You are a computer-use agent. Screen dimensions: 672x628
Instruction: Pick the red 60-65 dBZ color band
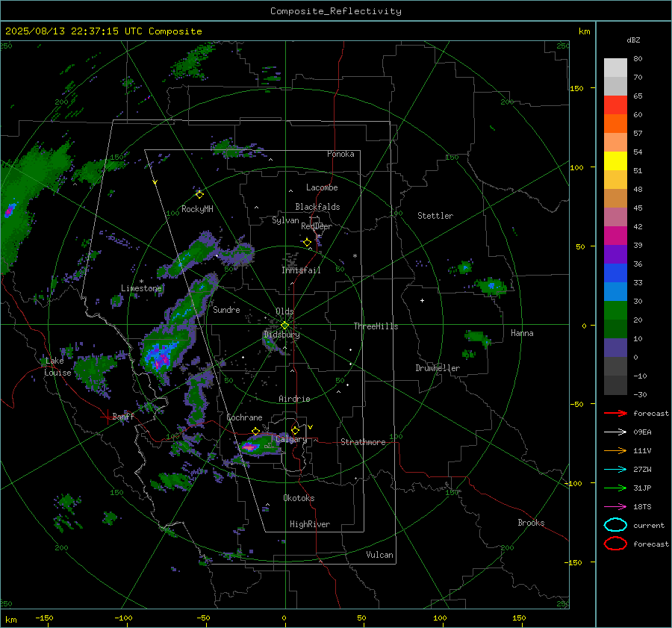615,105
